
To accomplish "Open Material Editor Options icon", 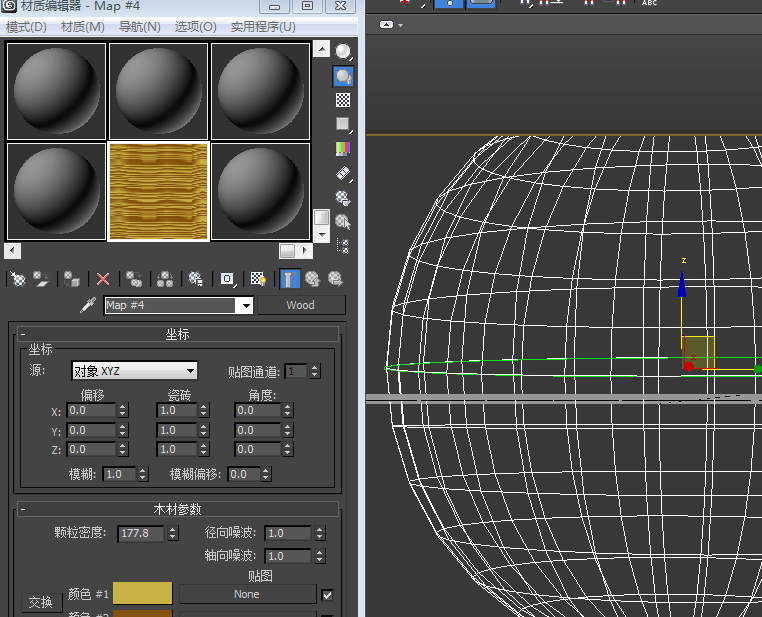I will 343,198.
